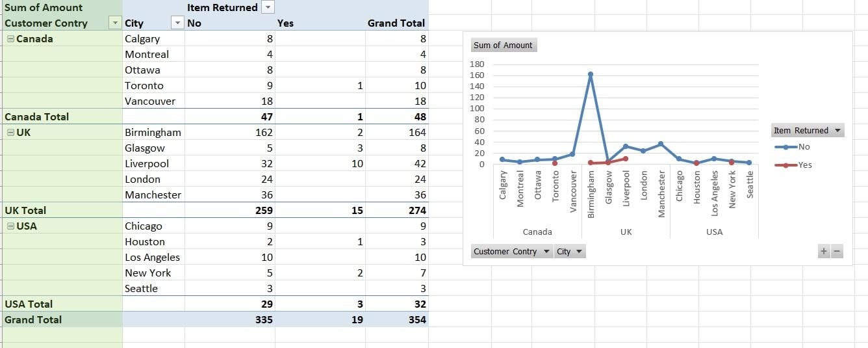Select the London city cell
This screenshot has height=348, width=868.
153,180
